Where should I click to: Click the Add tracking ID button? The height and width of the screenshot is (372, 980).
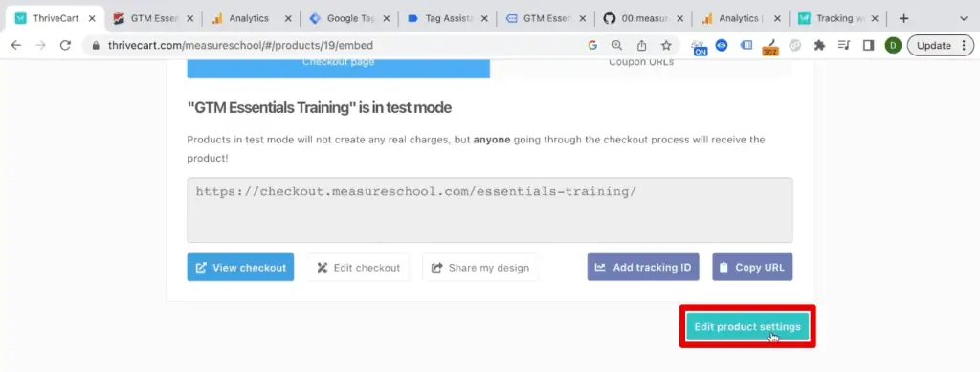[643, 267]
